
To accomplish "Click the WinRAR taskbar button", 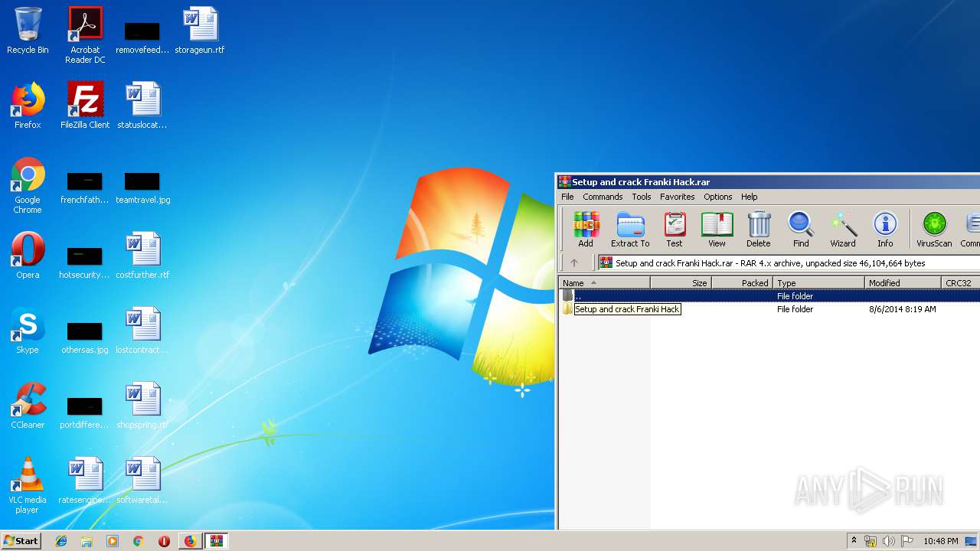I will point(217,541).
